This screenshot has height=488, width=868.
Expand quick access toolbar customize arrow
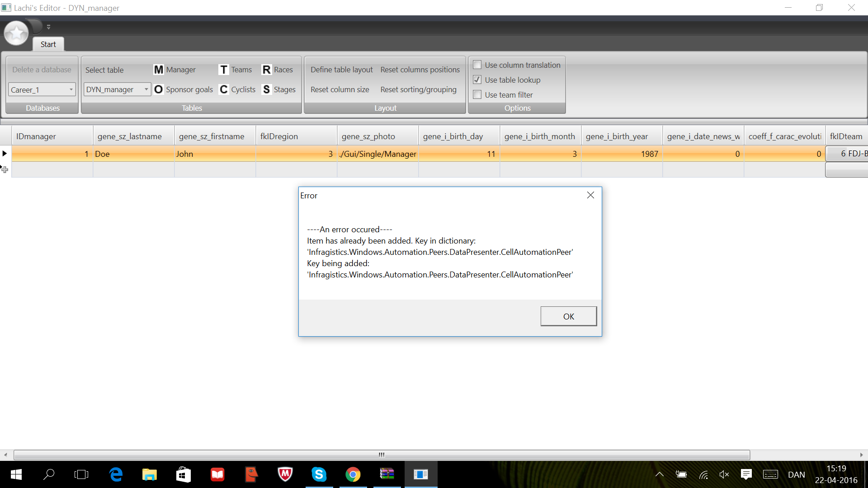click(48, 27)
